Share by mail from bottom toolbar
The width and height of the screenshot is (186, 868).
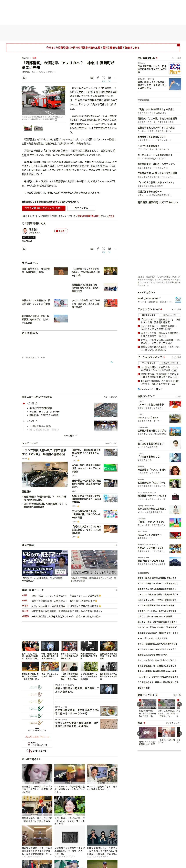(92, 249)
